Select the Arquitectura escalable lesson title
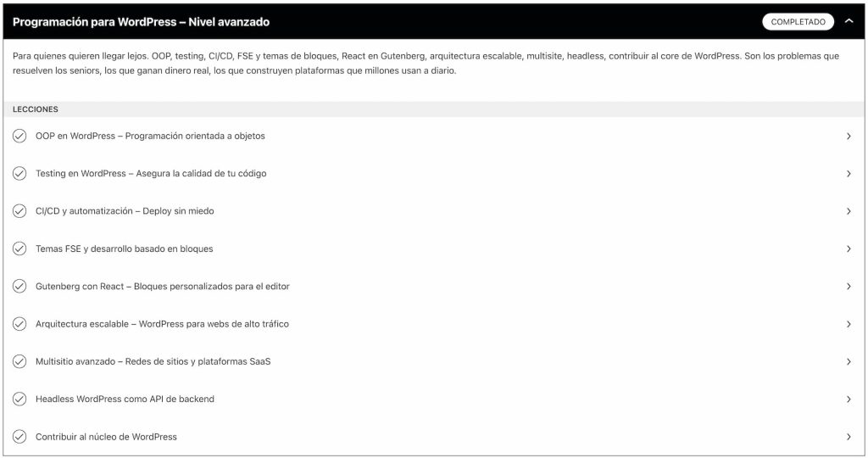The height and width of the screenshot is (458, 868). pyautogui.click(x=162, y=324)
